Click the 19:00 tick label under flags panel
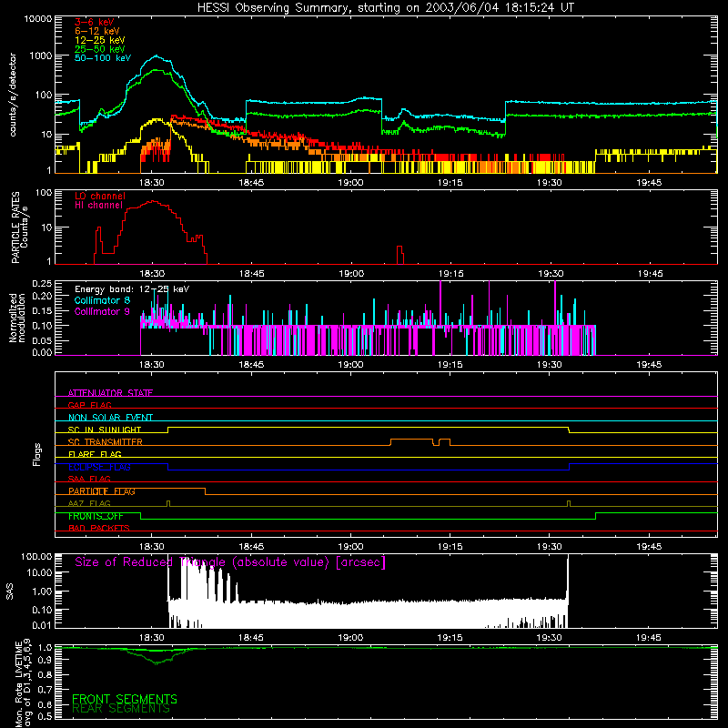Screen dimensions: 728x728 click(x=350, y=547)
